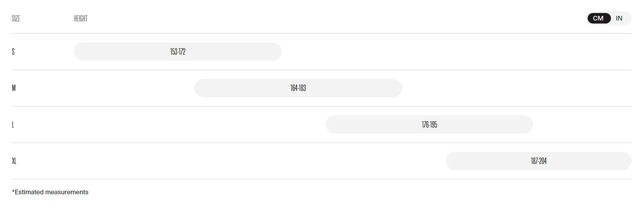Select the CM unit option
Image resolution: width=644 pixels, height=220 pixels.
pos(599,18)
